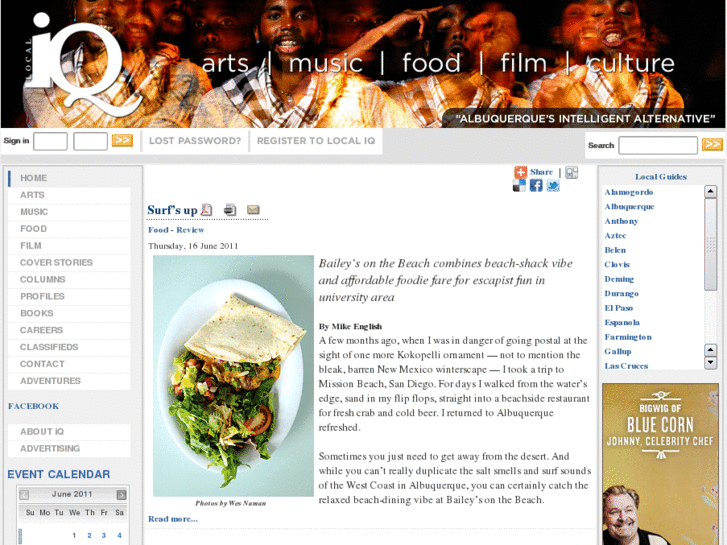Open Gallup local guide
Image resolution: width=727 pixels, height=545 pixels.
618,352
